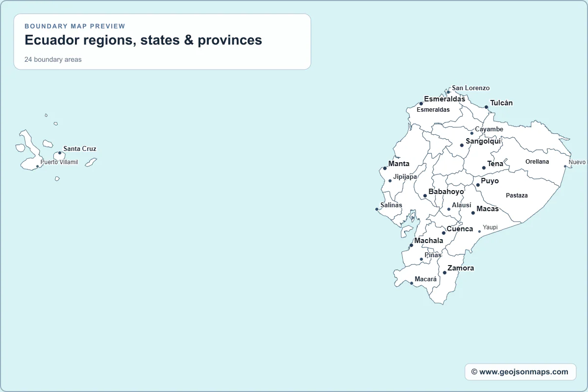Viewport: 588px width, 392px height.
Task: Select the Puerto Villamil label
Action: tap(59, 162)
